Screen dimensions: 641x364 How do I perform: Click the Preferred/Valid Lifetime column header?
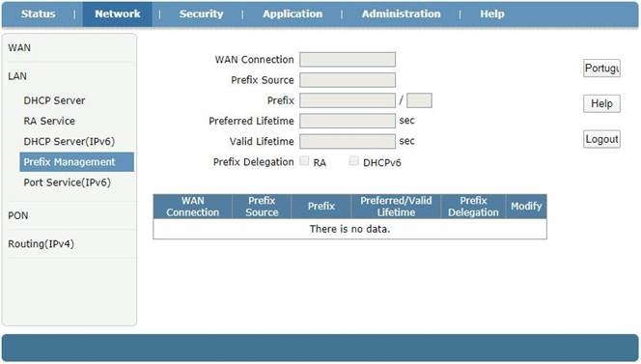pyautogui.click(x=396, y=207)
